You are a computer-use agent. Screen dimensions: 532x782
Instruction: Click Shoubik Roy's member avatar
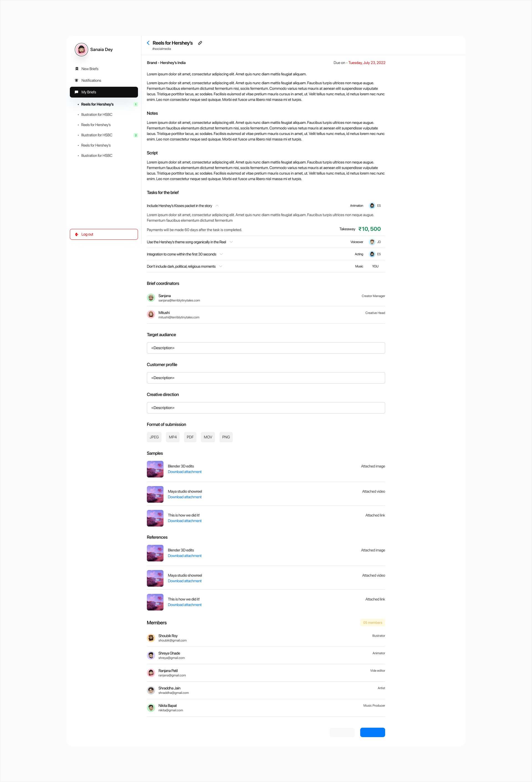(151, 638)
